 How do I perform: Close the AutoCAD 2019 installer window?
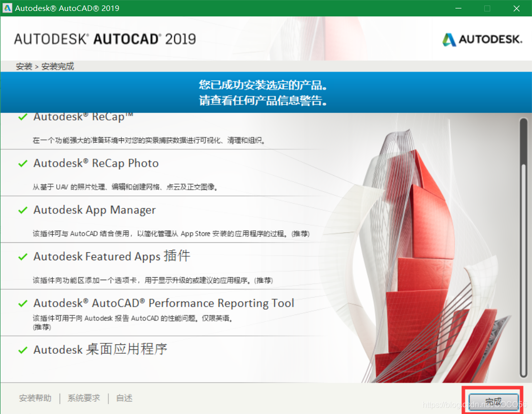[x=515, y=8]
